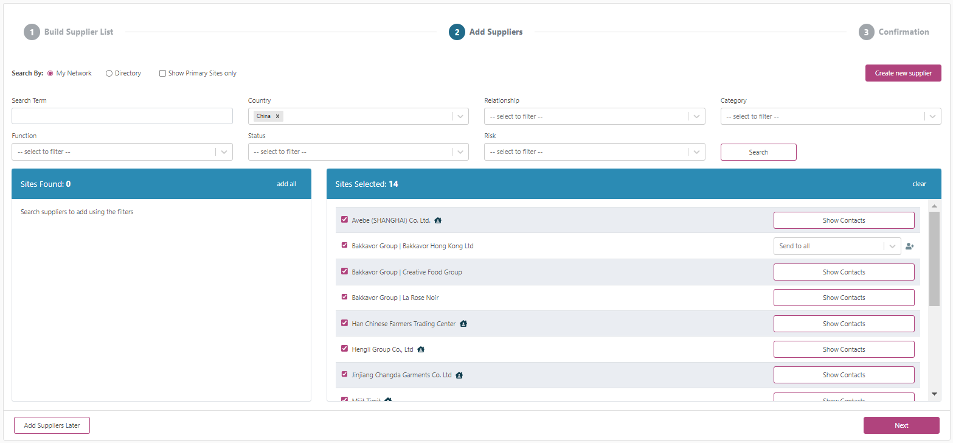Image resolution: width=954 pixels, height=444 pixels.
Task: Go to Build Supplier List step
Action: click(x=78, y=32)
